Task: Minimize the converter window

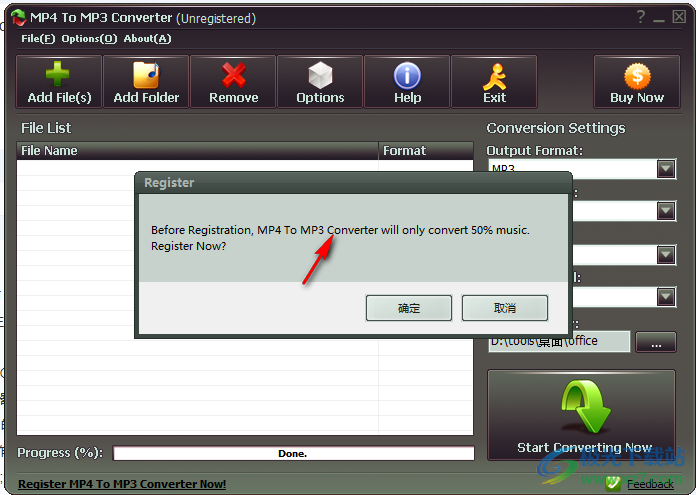Action: coord(659,18)
